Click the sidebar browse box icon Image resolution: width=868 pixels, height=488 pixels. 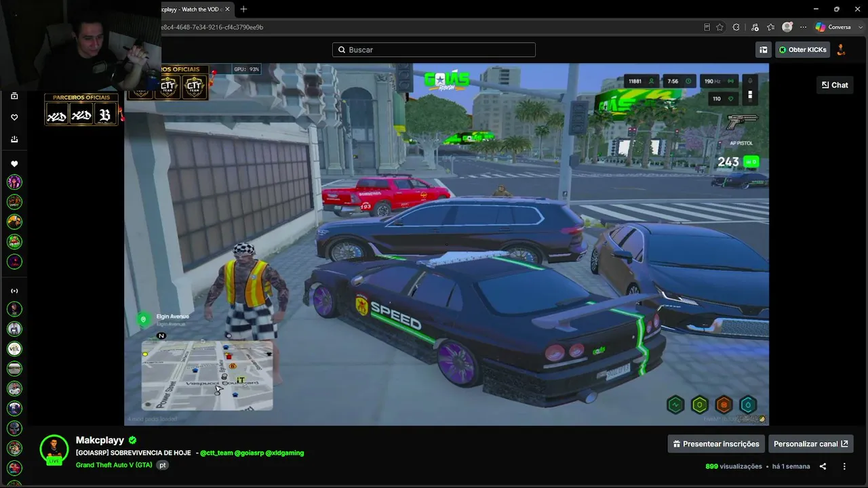[x=14, y=96]
